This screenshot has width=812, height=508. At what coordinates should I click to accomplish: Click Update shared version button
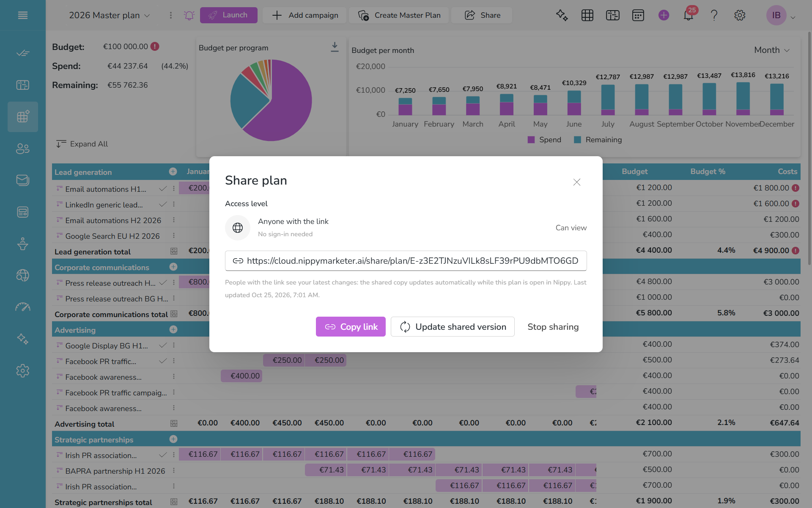click(453, 327)
